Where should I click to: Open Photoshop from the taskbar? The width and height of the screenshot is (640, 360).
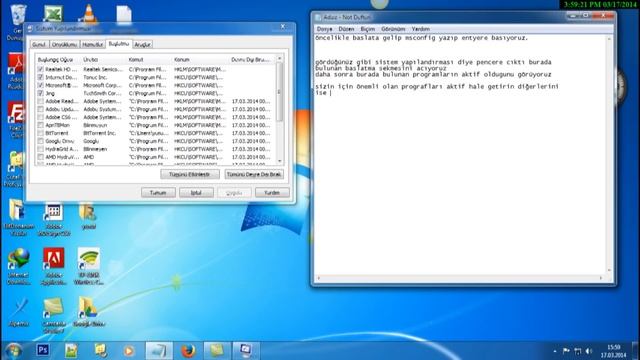(43, 350)
